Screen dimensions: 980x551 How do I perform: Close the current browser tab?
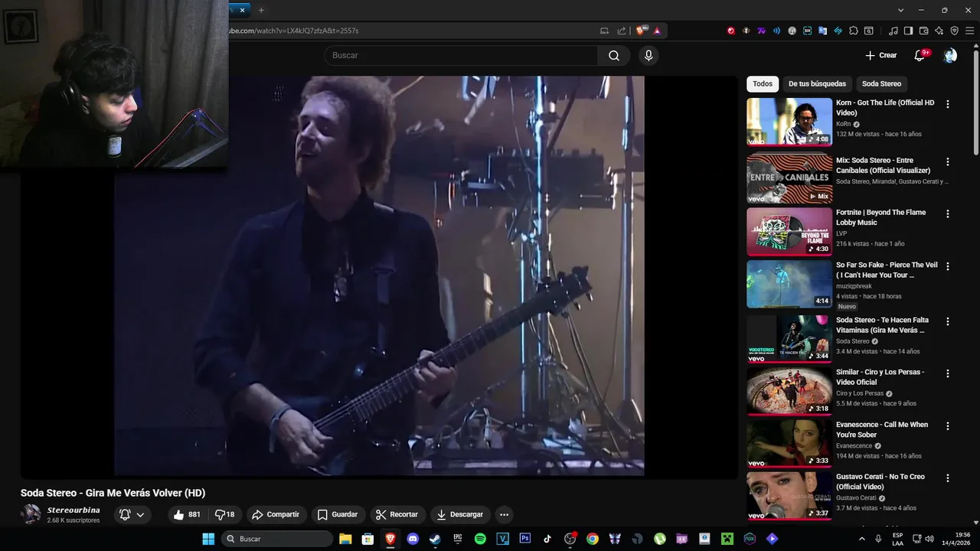click(x=243, y=10)
